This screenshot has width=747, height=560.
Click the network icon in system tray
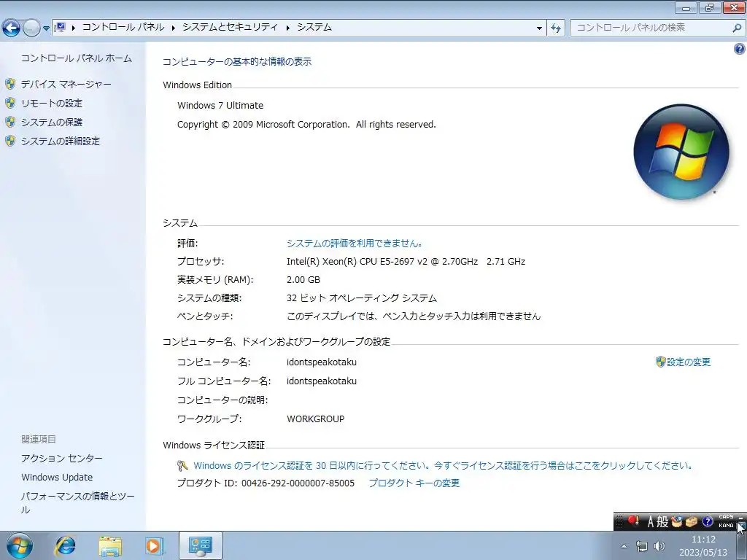[642, 546]
